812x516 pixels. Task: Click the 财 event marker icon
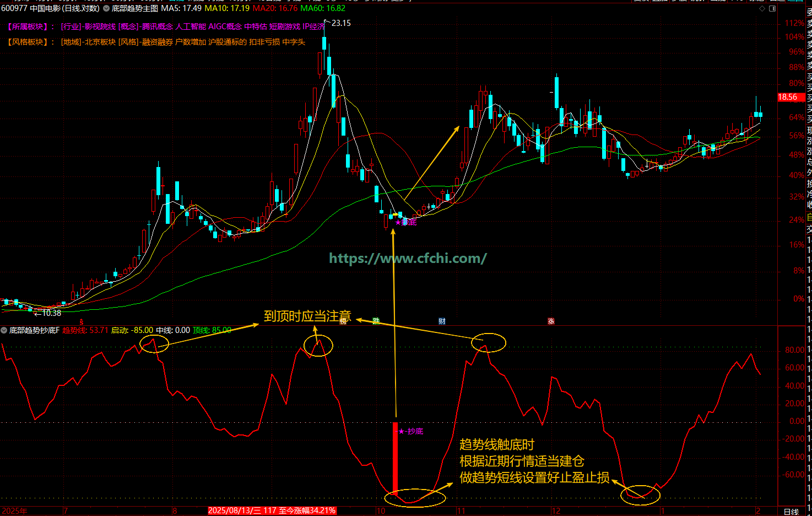coord(442,321)
